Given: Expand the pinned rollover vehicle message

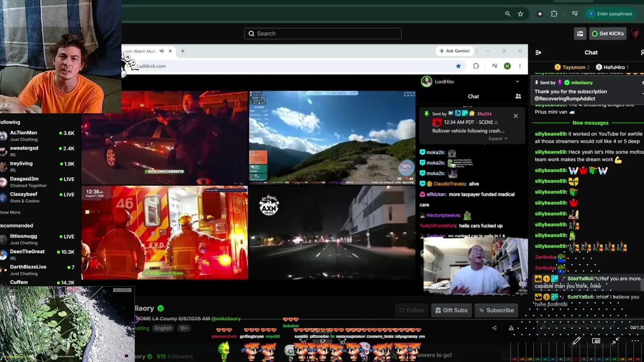Looking at the screenshot, I should point(498,139).
